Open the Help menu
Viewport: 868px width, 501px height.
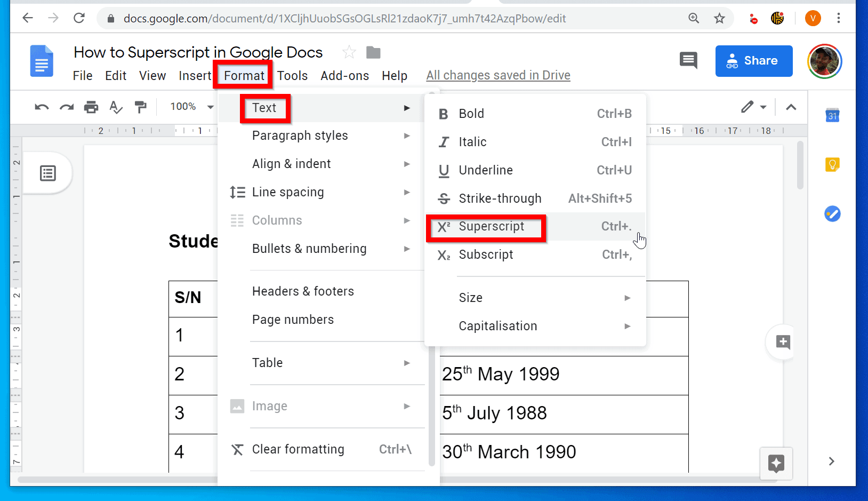click(395, 76)
